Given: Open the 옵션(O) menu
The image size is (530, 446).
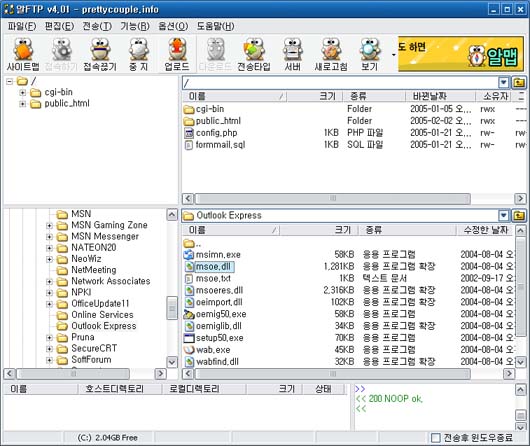Looking at the screenshot, I should [x=173, y=26].
